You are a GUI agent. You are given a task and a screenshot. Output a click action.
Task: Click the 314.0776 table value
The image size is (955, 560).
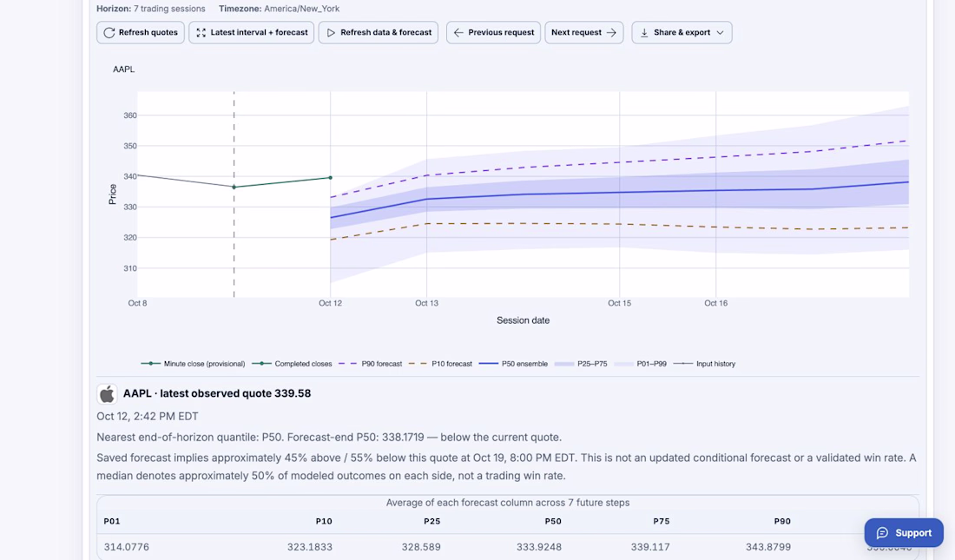[x=126, y=547]
